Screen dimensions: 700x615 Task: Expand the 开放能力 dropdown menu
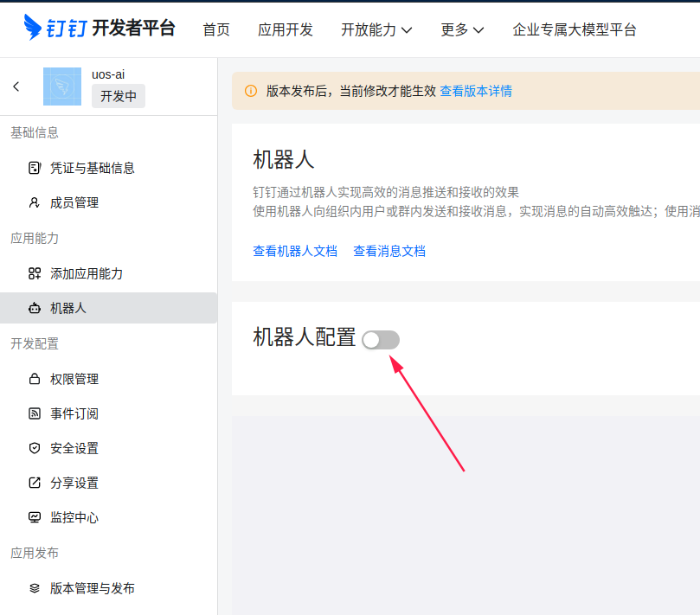[x=376, y=30]
